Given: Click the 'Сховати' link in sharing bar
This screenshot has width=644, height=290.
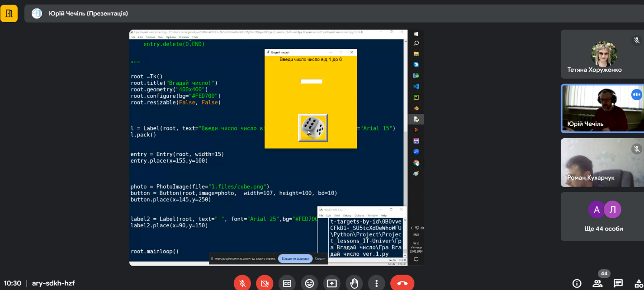Looking at the screenshot, I should [x=320, y=259].
